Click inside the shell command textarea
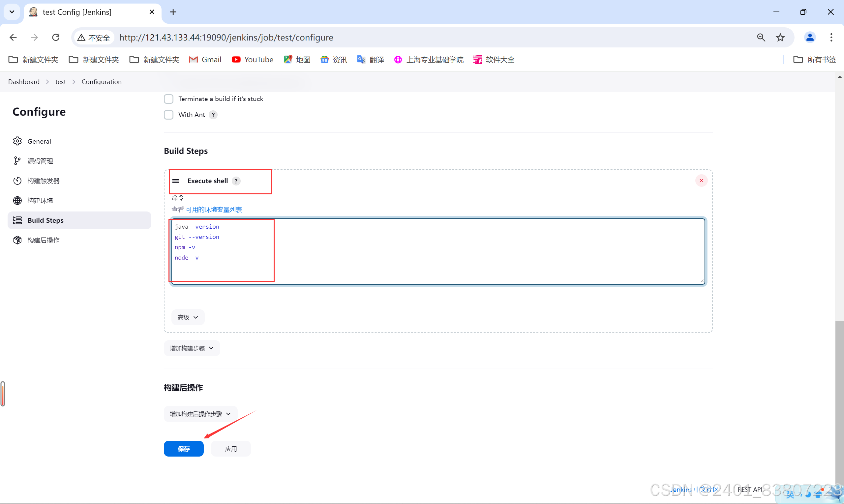844x504 pixels. (x=408, y=251)
